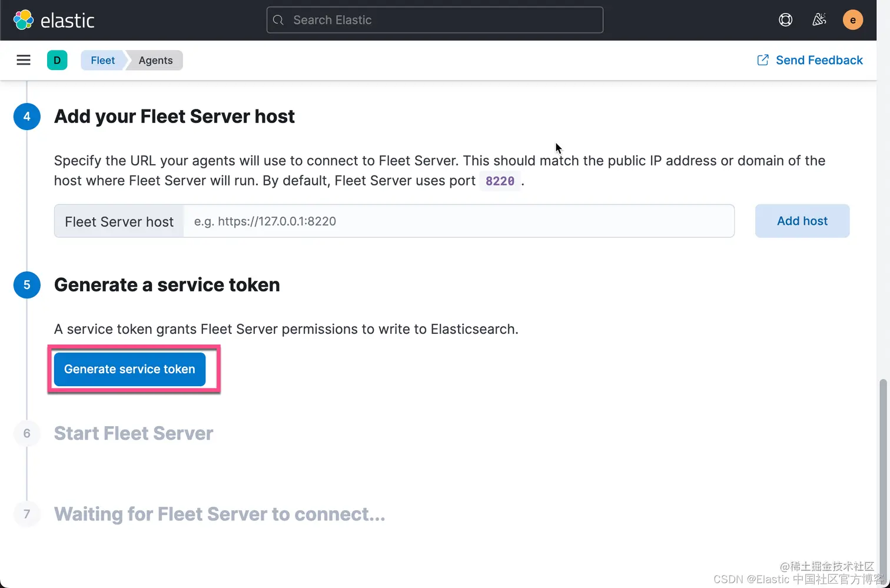
Task: Click the search magnifier icon
Action: point(279,20)
